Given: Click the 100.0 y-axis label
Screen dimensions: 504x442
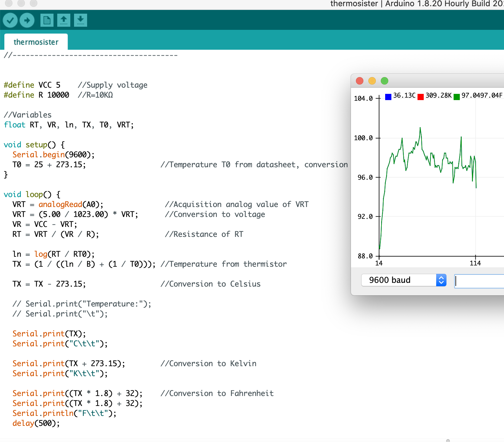Looking at the screenshot, I should tap(363, 138).
